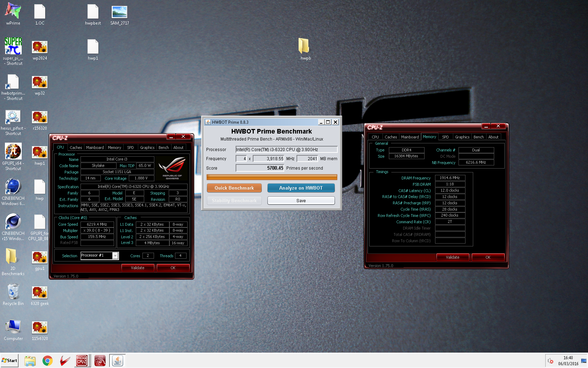The image size is (588, 368).
Task: Open the hwp1 file near the top of the desktop
Action: (93, 49)
